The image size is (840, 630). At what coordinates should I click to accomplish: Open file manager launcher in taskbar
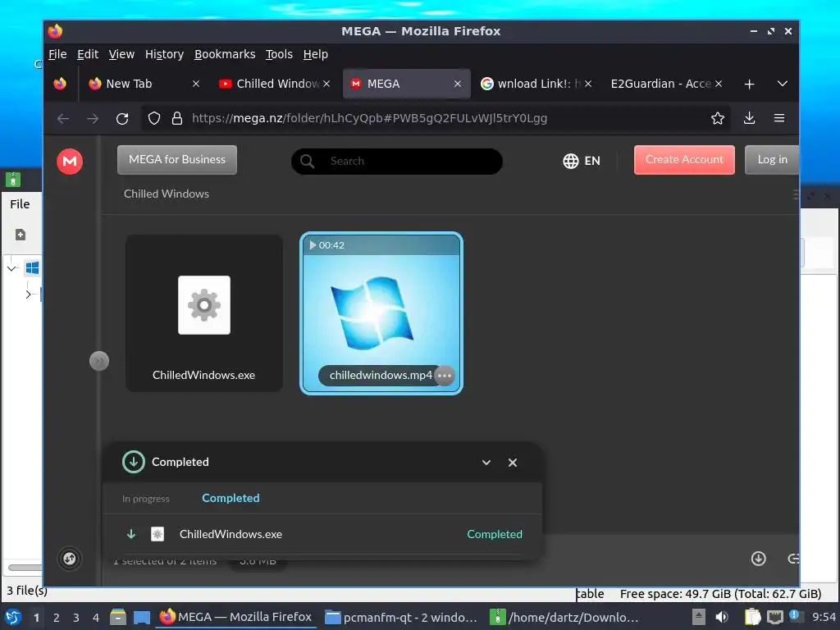click(x=118, y=617)
